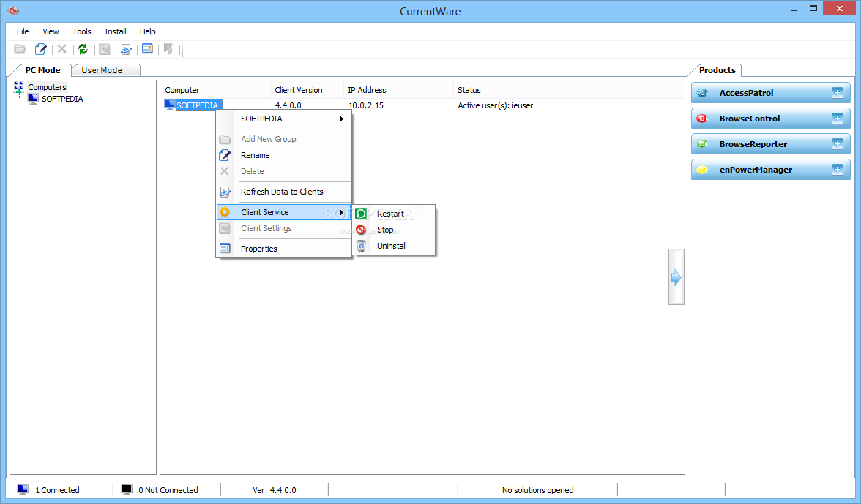Click the Delete X icon in toolbar
861x504 pixels.
click(x=62, y=49)
